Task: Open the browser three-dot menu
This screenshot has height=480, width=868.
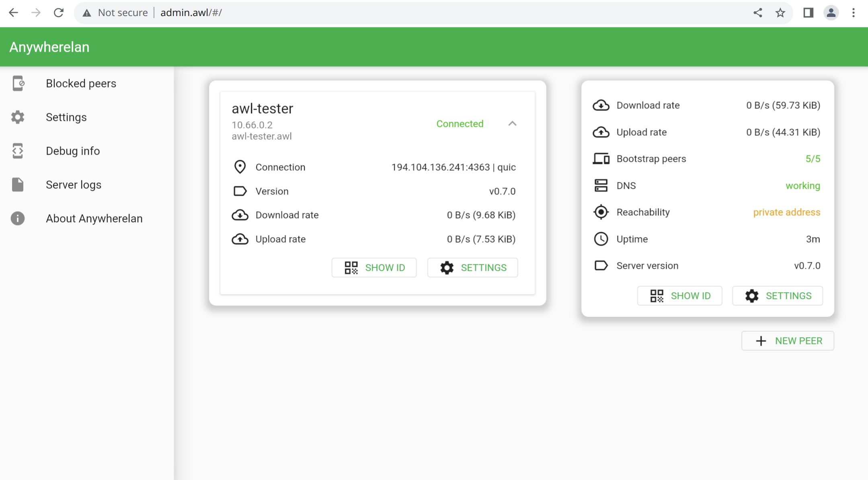Action: click(x=853, y=13)
